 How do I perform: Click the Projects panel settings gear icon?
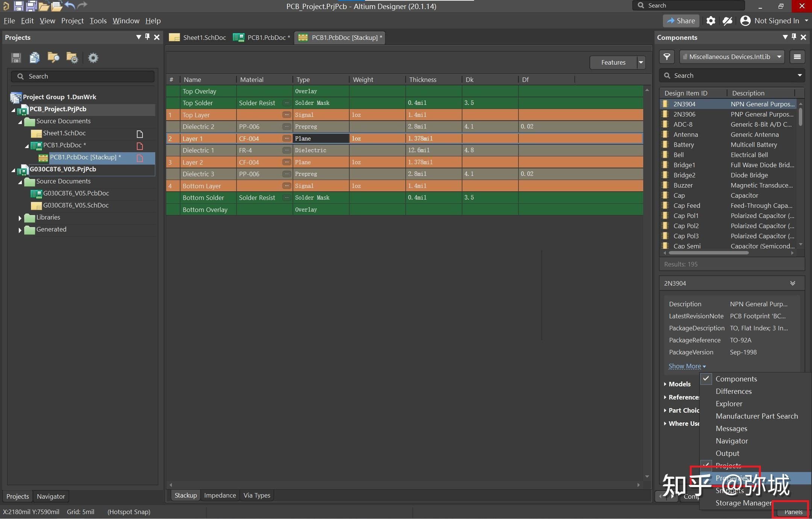(x=93, y=58)
